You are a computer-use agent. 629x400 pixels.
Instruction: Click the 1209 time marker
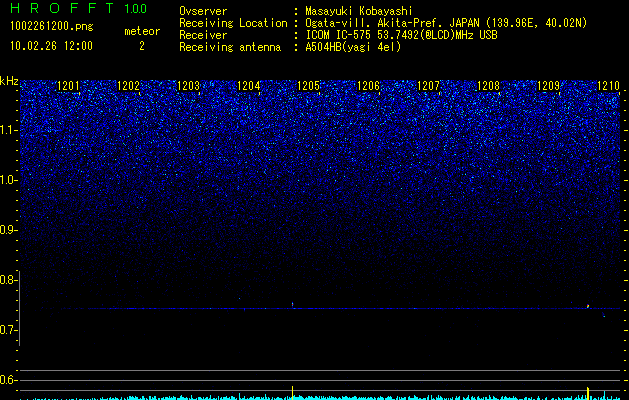548,86
